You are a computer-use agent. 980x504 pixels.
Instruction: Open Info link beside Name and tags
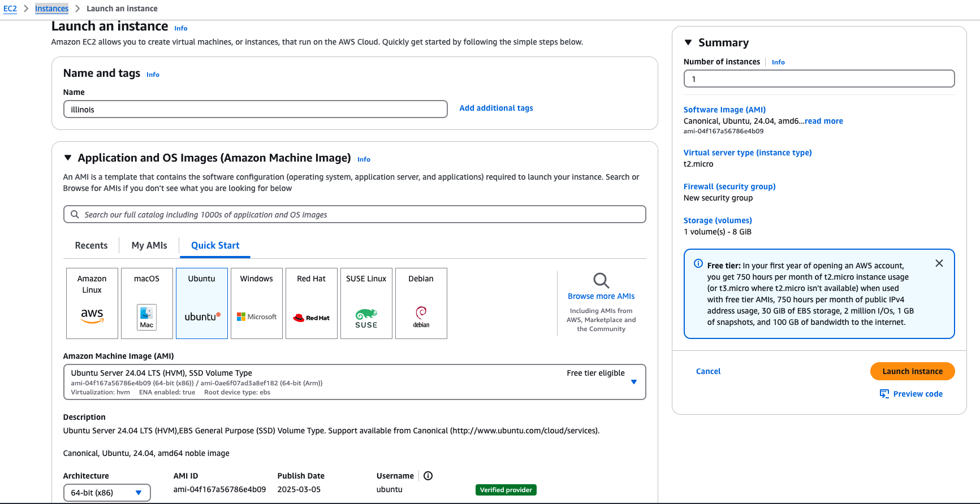(x=153, y=75)
